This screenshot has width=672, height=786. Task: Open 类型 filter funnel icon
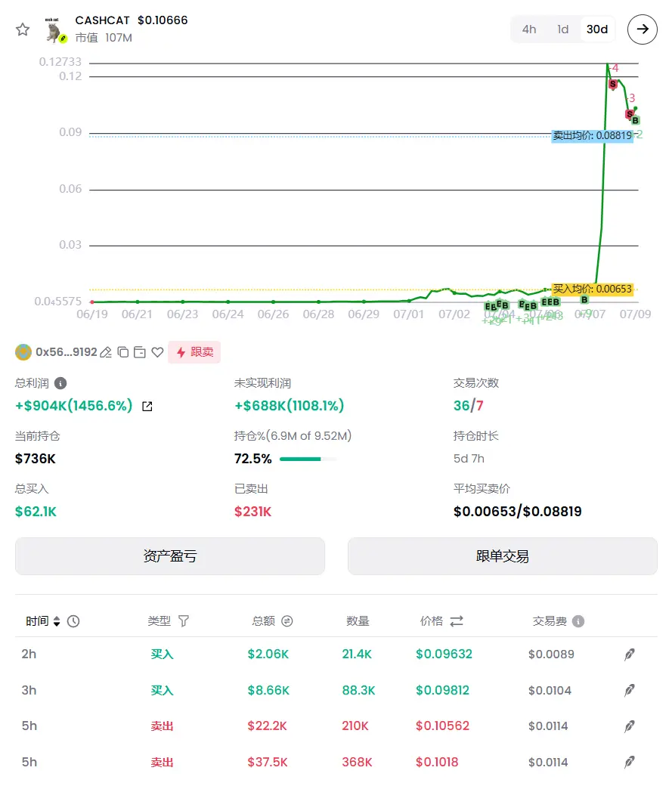(x=184, y=621)
